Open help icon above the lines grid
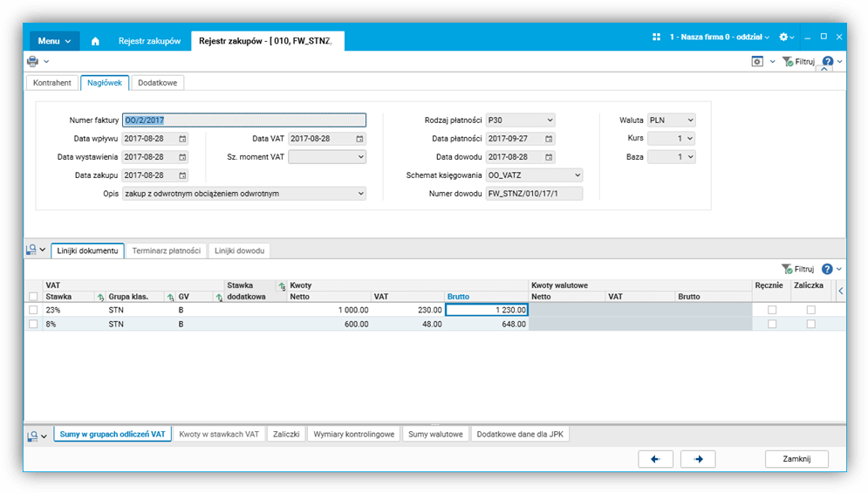This screenshot has width=868, height=494. (x=827, y=269)
